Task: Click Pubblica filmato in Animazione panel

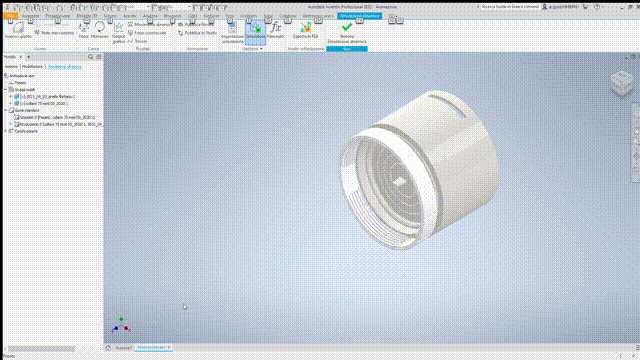Action: pyautogui.click(x=196, y=24)
